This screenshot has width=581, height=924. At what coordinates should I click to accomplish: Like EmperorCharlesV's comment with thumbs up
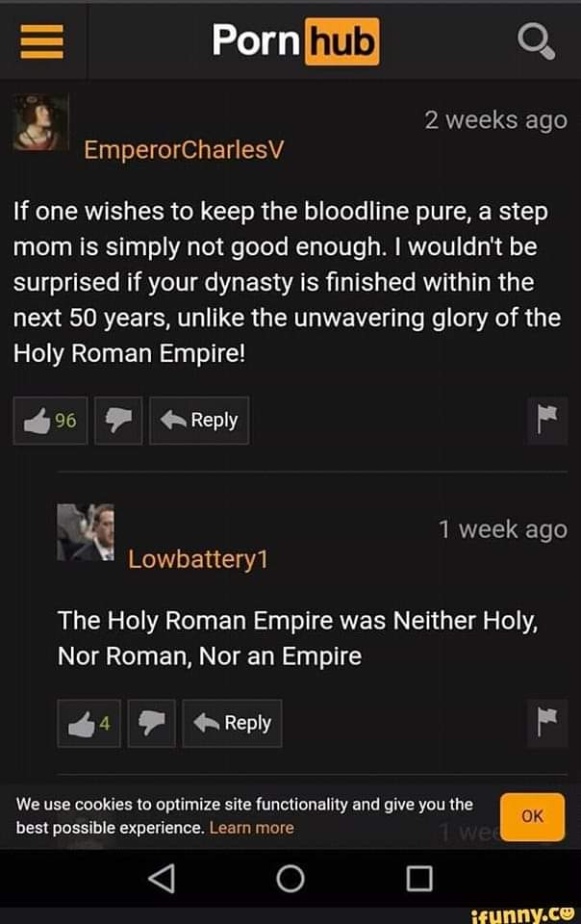tap(51, 421)
